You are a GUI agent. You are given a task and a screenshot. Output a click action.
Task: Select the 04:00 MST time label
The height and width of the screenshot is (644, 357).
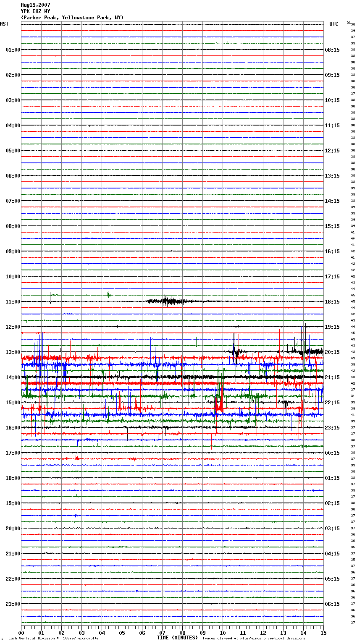coord(13,126)
